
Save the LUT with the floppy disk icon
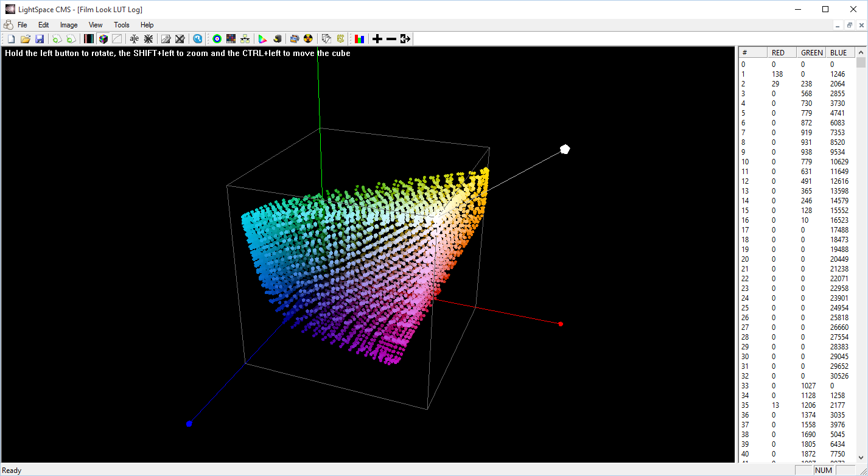pyautogui.click(x=39, y=39)
